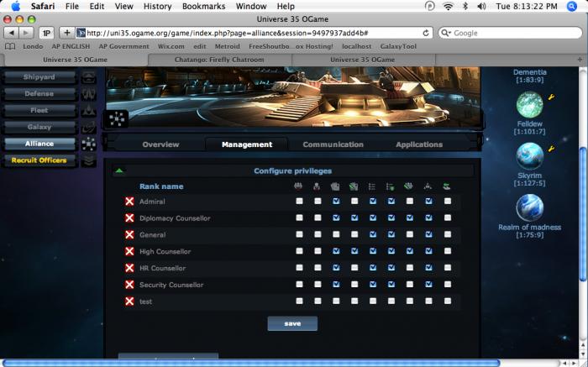Click the Fleet sidebar icon
The height and width of the screenshot is (367, 588).
tap(89, 110)
